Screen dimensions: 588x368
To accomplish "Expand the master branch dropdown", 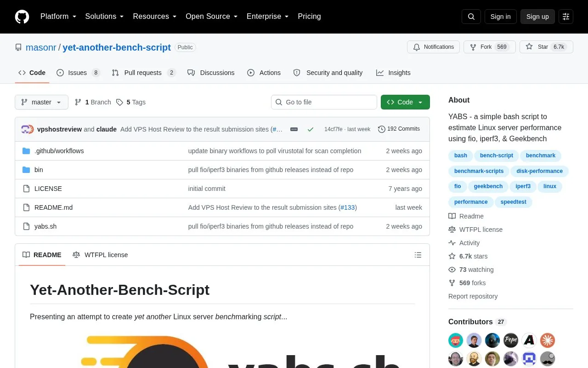I will [x=41, y=102].
